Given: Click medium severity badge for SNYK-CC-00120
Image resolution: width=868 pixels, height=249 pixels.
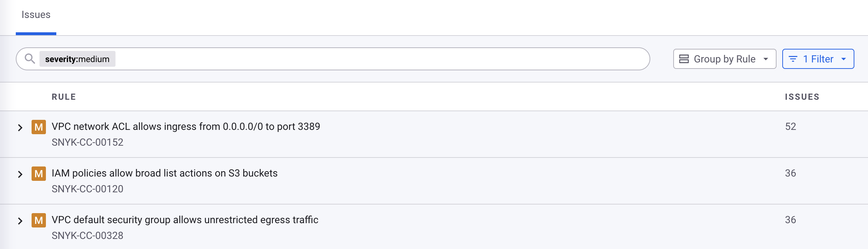Looking at the screenshot, I should click(39, 174).
